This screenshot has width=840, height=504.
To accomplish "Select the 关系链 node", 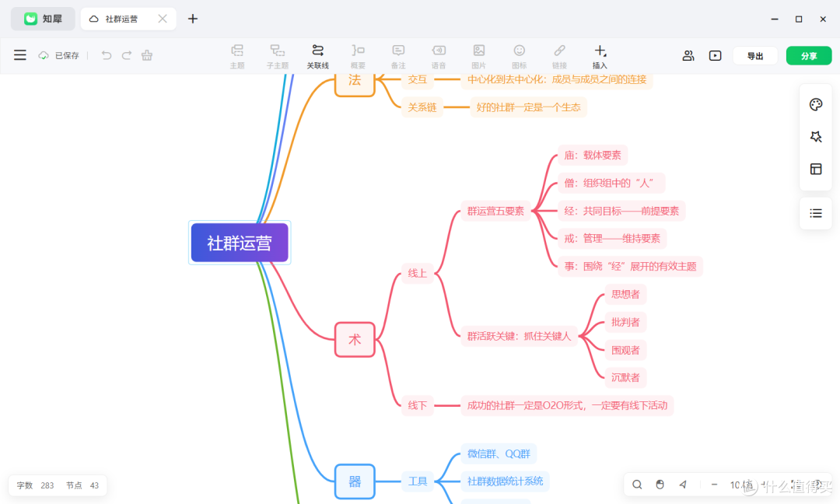I will pyautogui.click(x=422, y=107).
